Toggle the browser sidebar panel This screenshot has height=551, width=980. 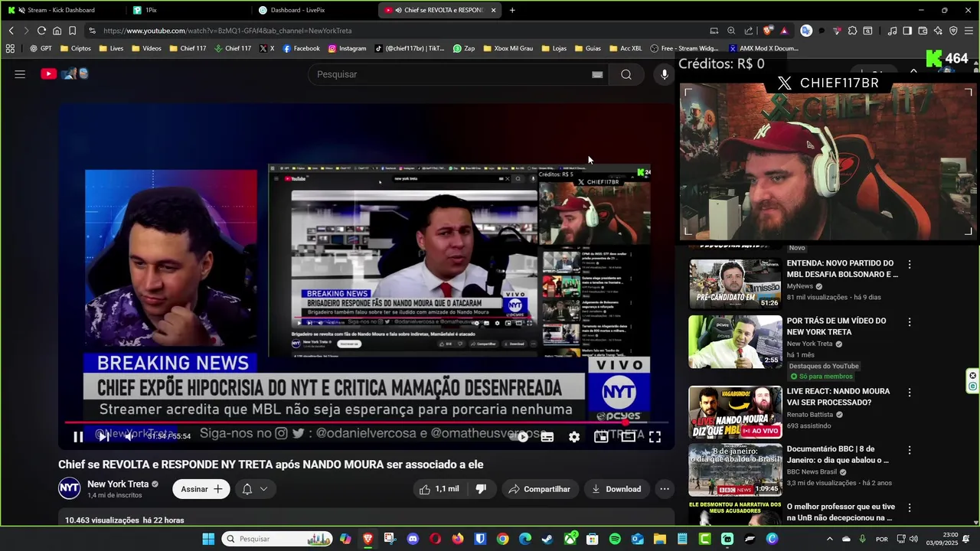(x=907, y=31)
